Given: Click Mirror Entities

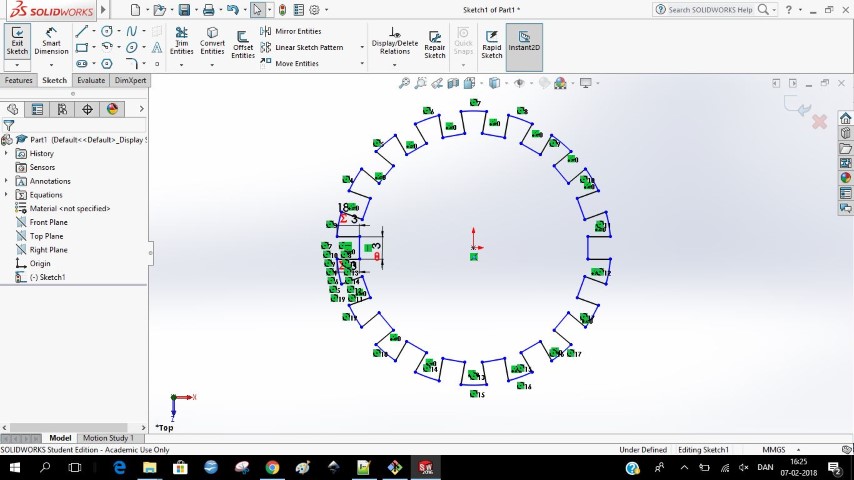Looking at the screenshot, I should pyautogui.click(x=291, y=31).
